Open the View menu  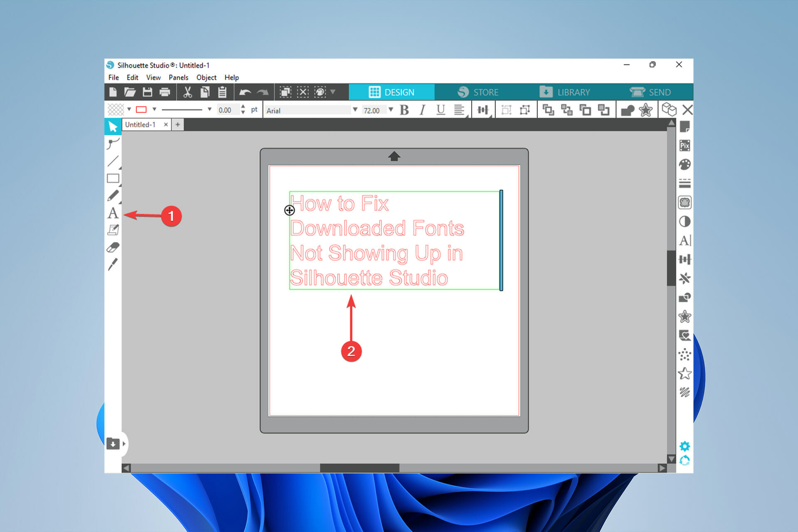coord(153,77)
